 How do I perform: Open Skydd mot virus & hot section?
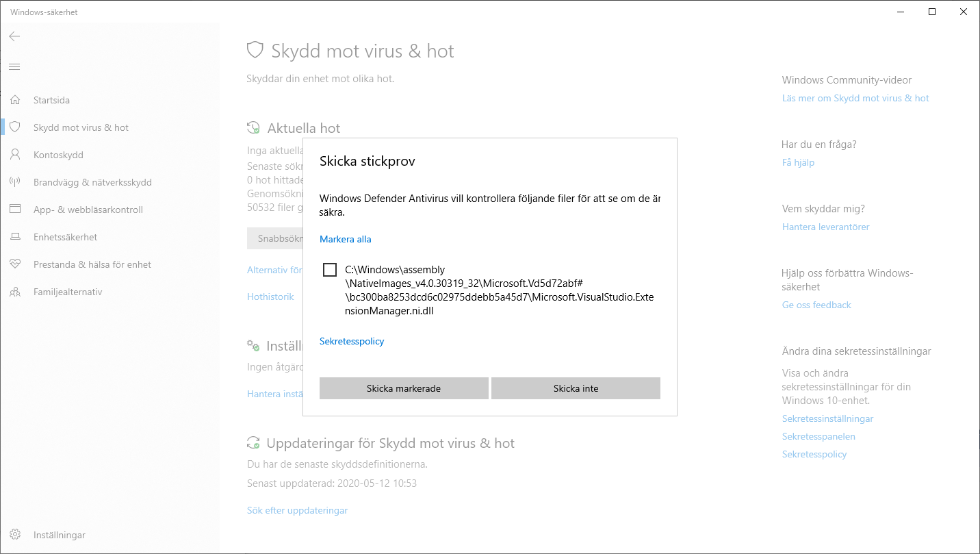tap(81, 127)
